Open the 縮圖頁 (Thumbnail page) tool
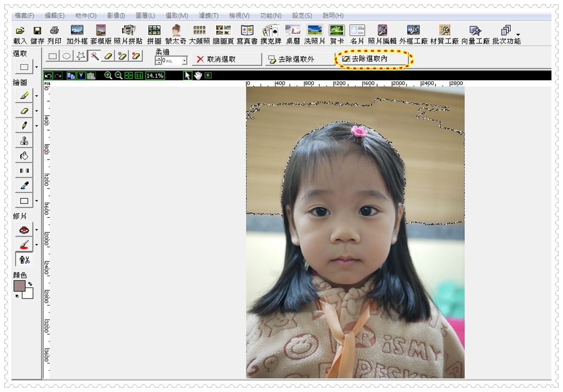The width and height of the screenshot is (563, 392). coord(223,35)
